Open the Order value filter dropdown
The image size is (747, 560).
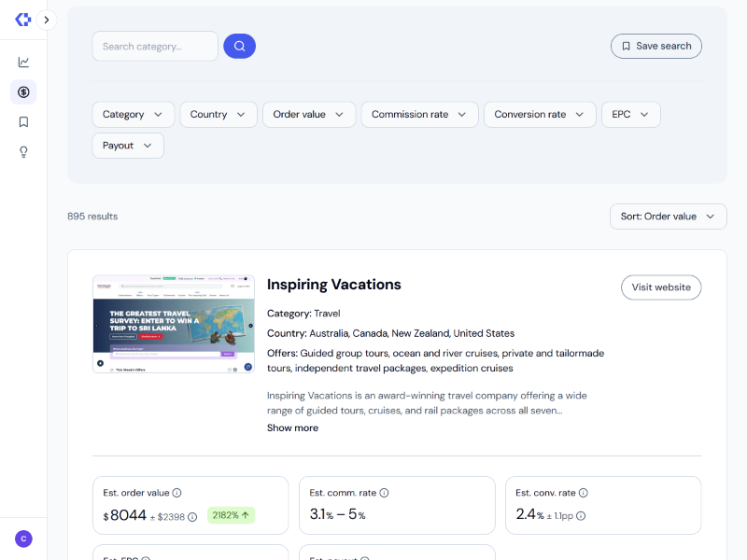click(x=309, y=114)
